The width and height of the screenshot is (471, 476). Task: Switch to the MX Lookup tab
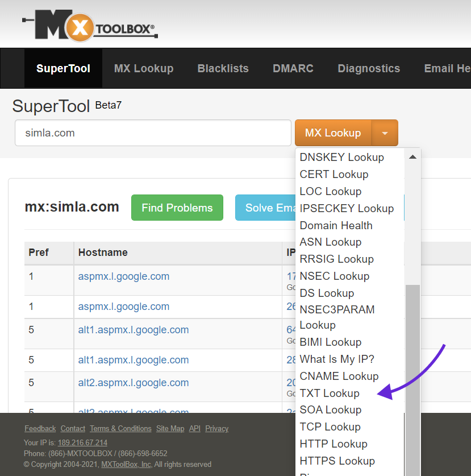(x=144, y=68)
